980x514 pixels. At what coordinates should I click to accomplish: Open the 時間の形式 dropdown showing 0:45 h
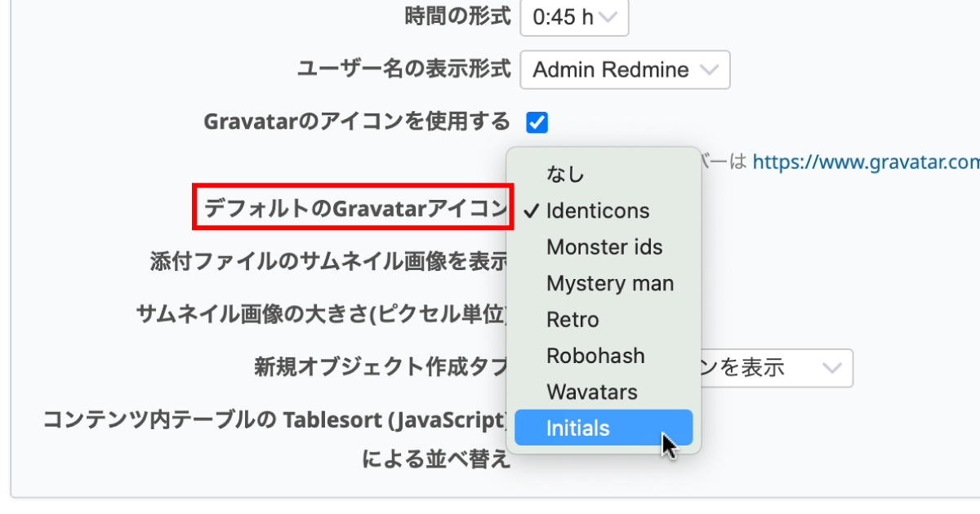(573, 18)
